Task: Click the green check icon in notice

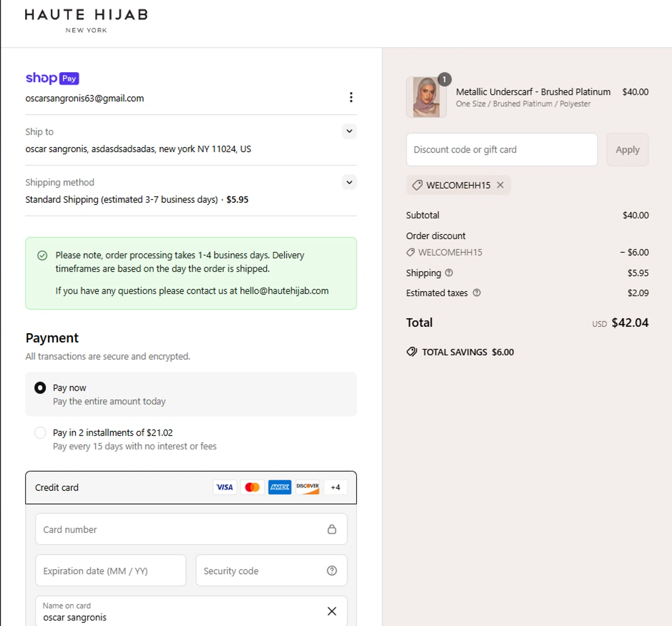Action: click(x=42, y=255)
